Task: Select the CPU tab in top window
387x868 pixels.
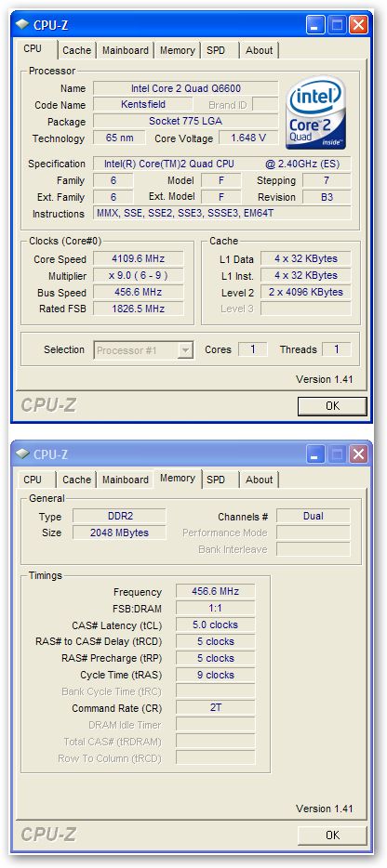Action: pyautogui.click(x=33, y=48)
